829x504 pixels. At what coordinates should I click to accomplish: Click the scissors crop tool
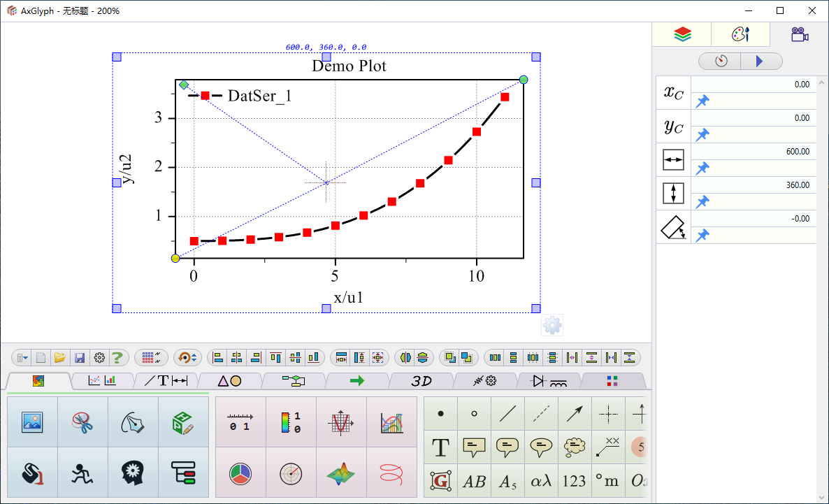click(x=82, y=422)
